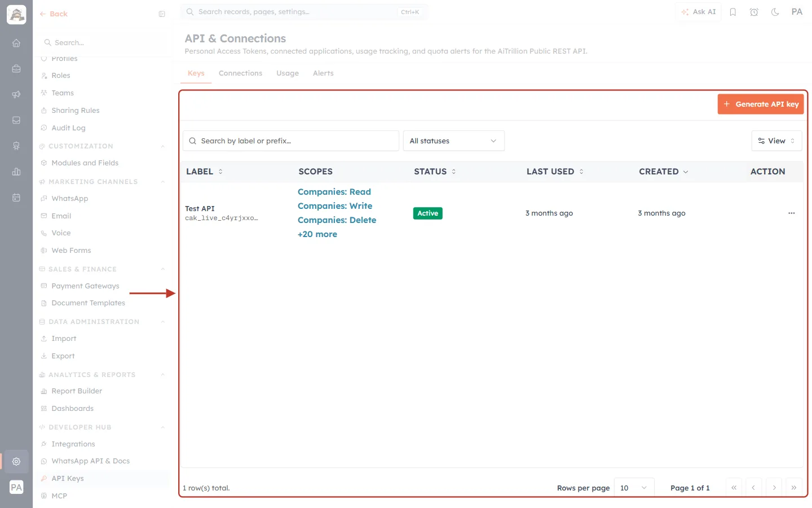Select the Keys tab
This screenshot has height=508, width=812.
point(196,73)
